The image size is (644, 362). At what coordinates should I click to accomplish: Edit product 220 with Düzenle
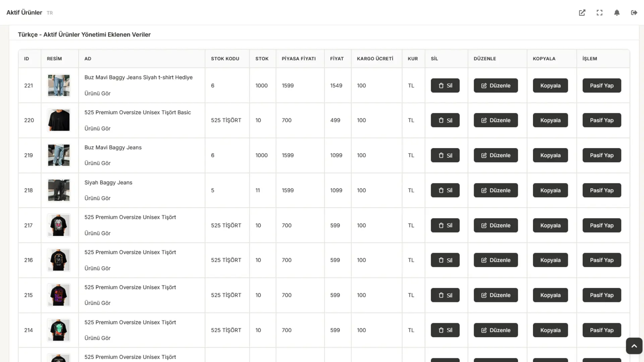pos(496,120)
